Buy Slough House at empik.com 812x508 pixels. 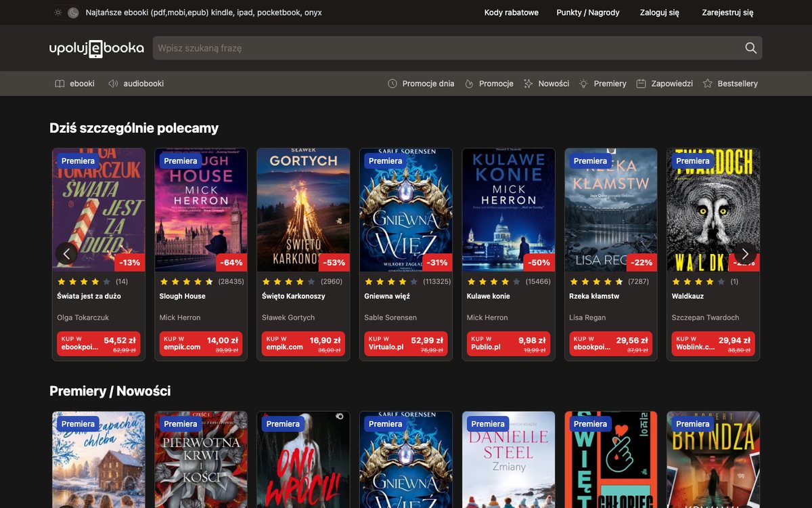click(x=201, y=344)
